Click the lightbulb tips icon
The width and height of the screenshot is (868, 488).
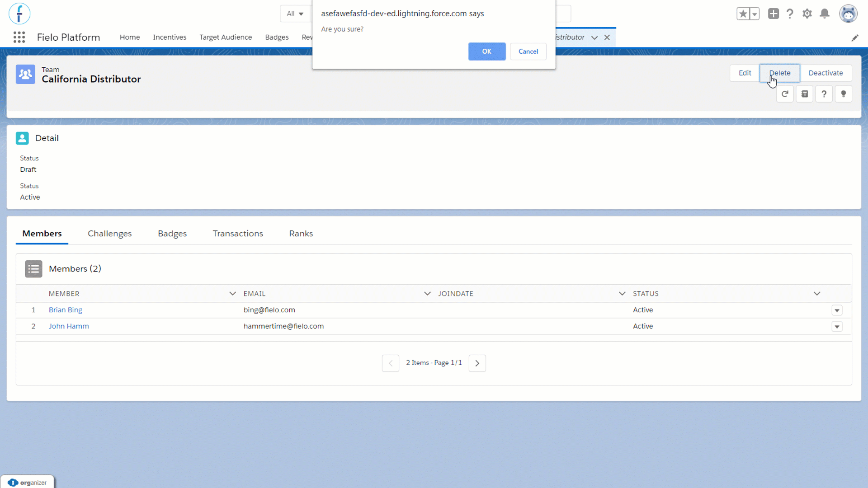[x=844, y=94]
